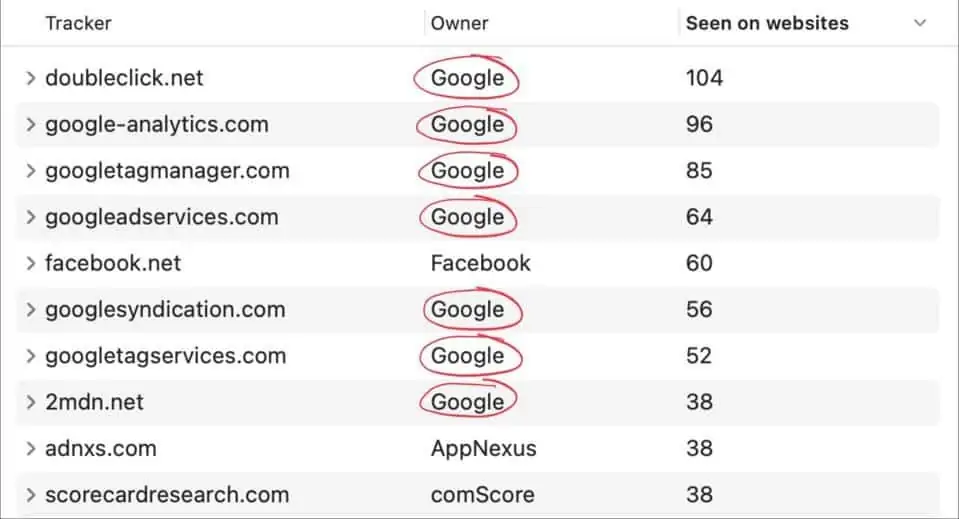Click the 104 websites count for doubleclick.net

pyautogui.click(x=704, y=78)
